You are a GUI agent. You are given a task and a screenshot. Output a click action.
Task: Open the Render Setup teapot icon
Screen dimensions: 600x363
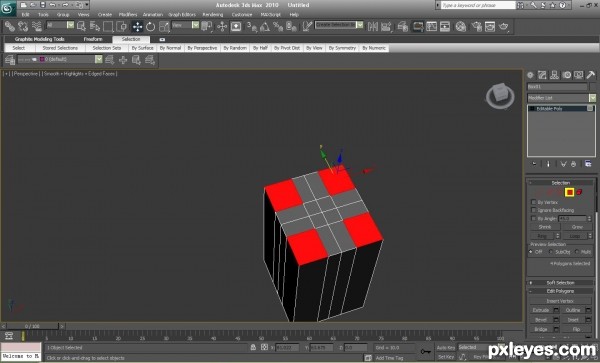[476, 26]
